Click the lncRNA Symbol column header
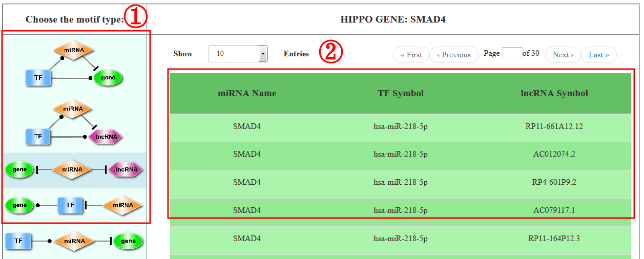The width and height of the screenshot is (644, 259). click(x=554, y=93)
